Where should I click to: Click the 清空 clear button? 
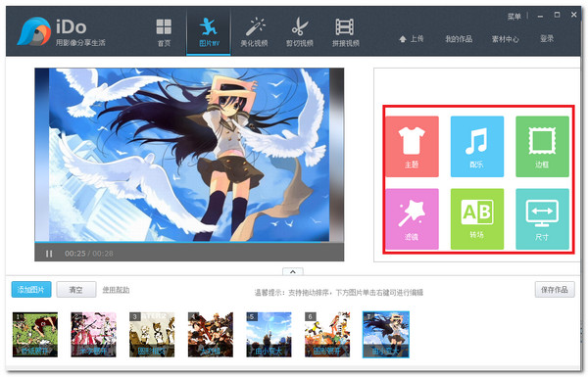click(x=76, y=290)
